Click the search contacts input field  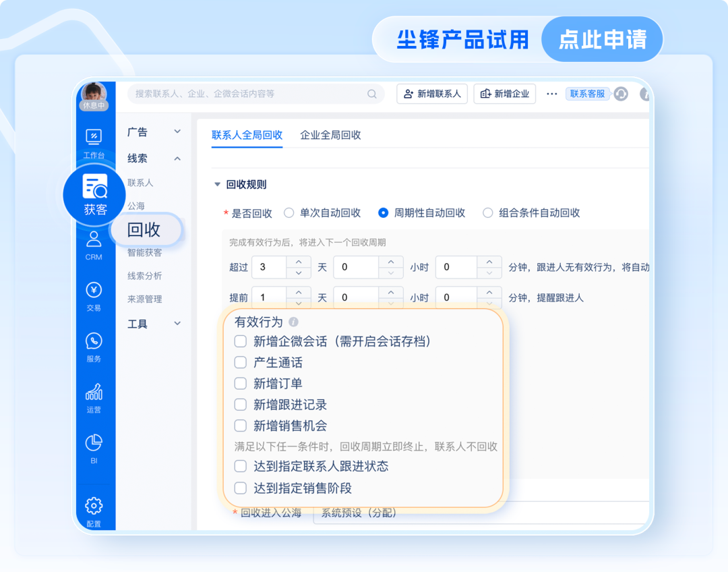pos(249,94)
